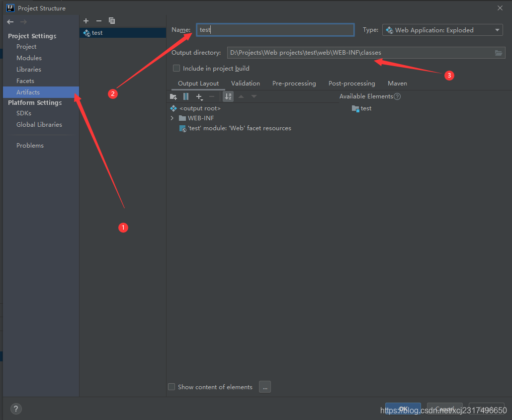Image resolution: width=512 pixels, height=420 pixels.
Task: Toggle sort elements by name
Action: (228, 96)
